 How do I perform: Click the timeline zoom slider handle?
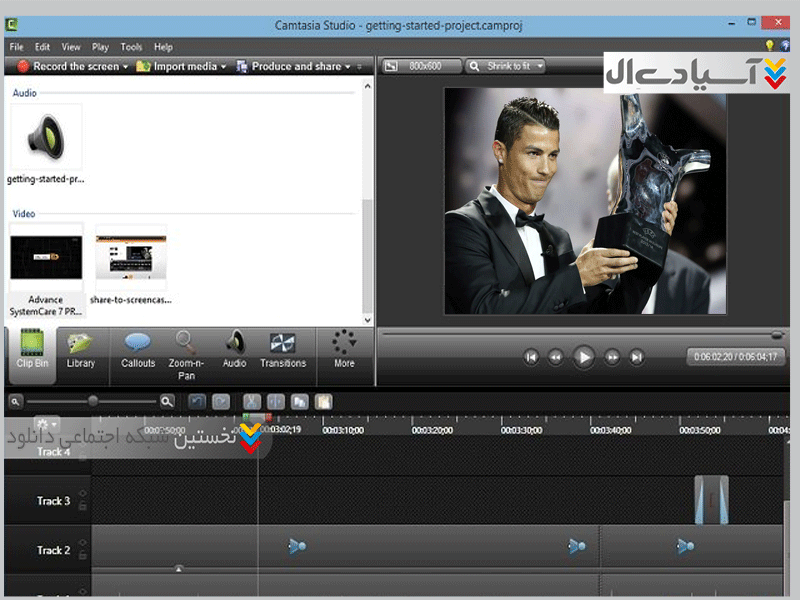tap(93, 401)
